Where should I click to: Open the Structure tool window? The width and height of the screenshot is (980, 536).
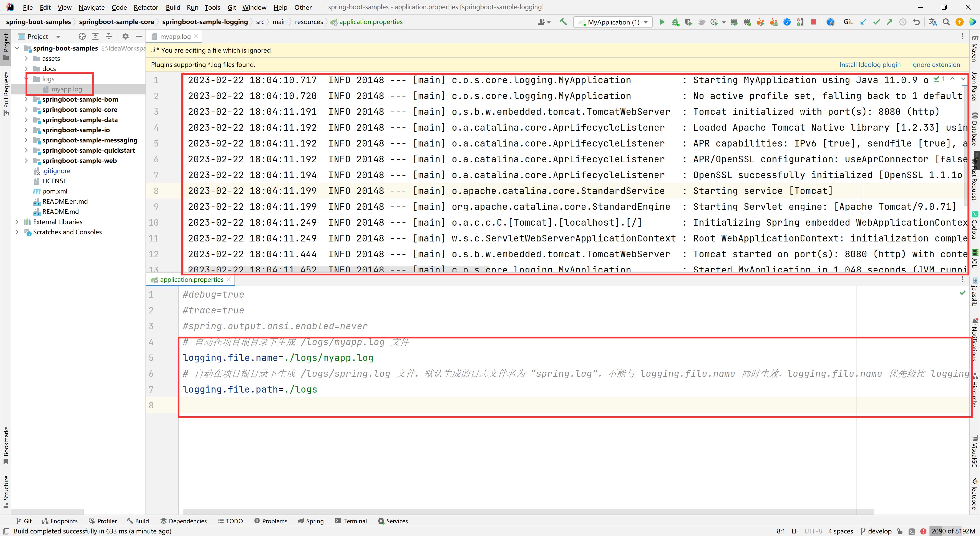click(6, 492)
